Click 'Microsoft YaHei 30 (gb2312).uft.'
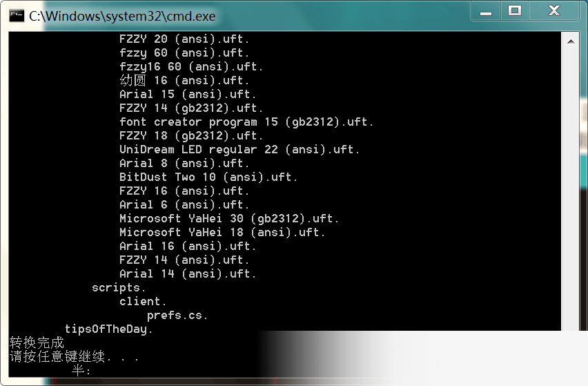The image size is (588, 386). click(229, 219)
